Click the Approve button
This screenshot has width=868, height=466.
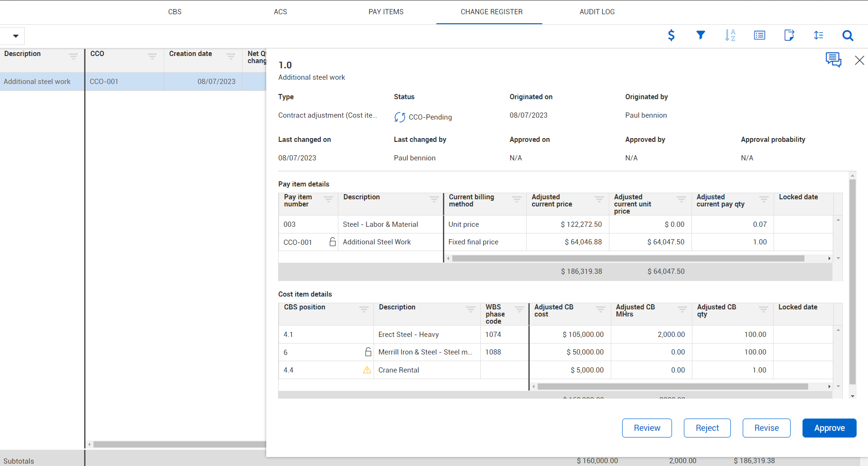click(x=829, y=428)
